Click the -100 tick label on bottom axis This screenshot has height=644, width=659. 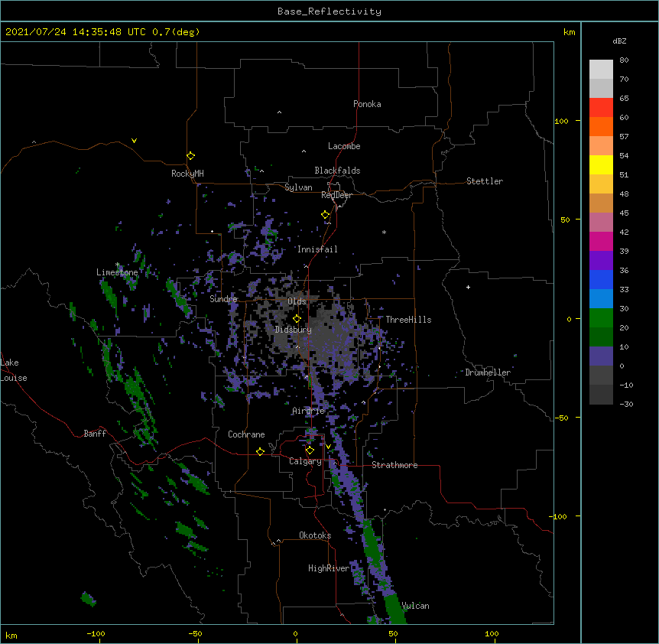[x=96, y=634]
